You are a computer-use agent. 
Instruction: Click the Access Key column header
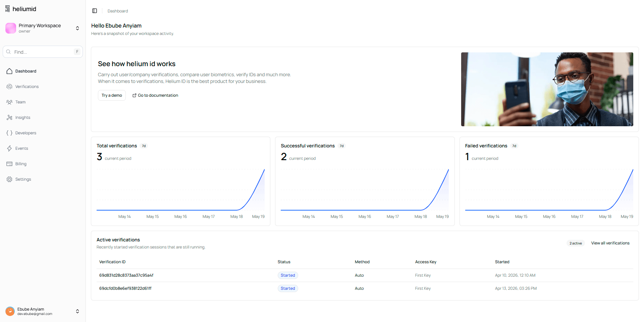pyautogui.click(x=426, y=262)
